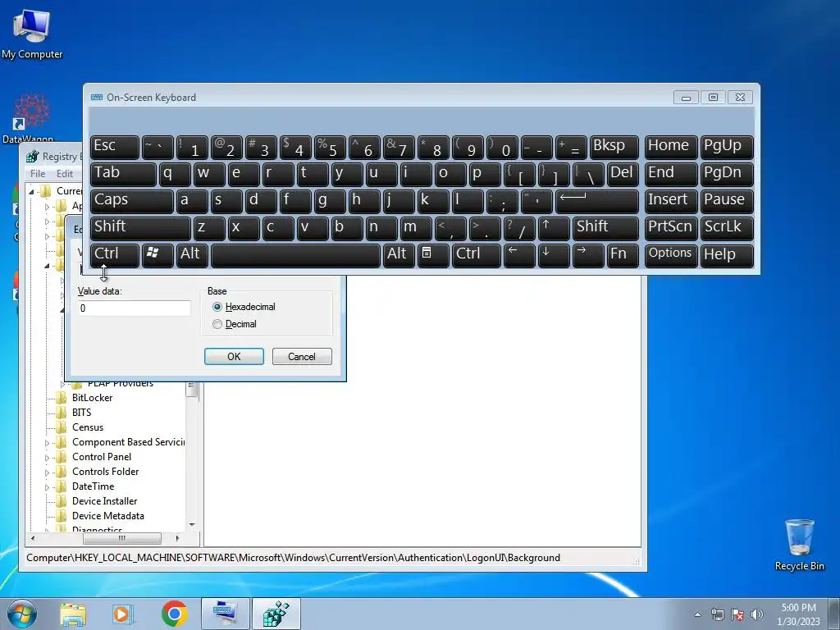Tap the Bksp key
Viewport: 840px width, 630px height.
click(x=614, y=148)
